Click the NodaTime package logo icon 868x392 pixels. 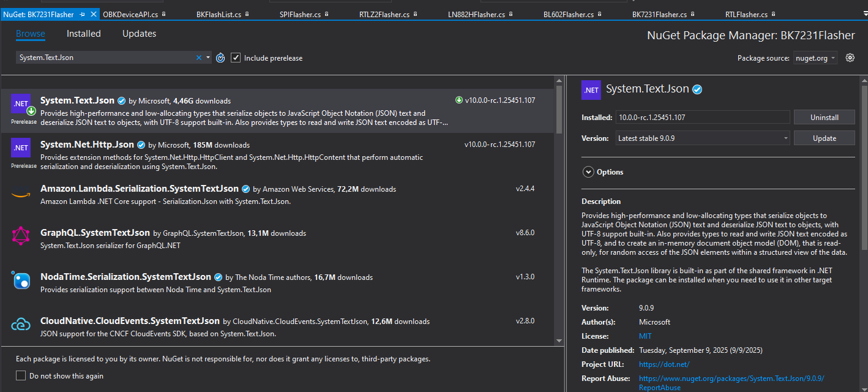pos(21,281)
